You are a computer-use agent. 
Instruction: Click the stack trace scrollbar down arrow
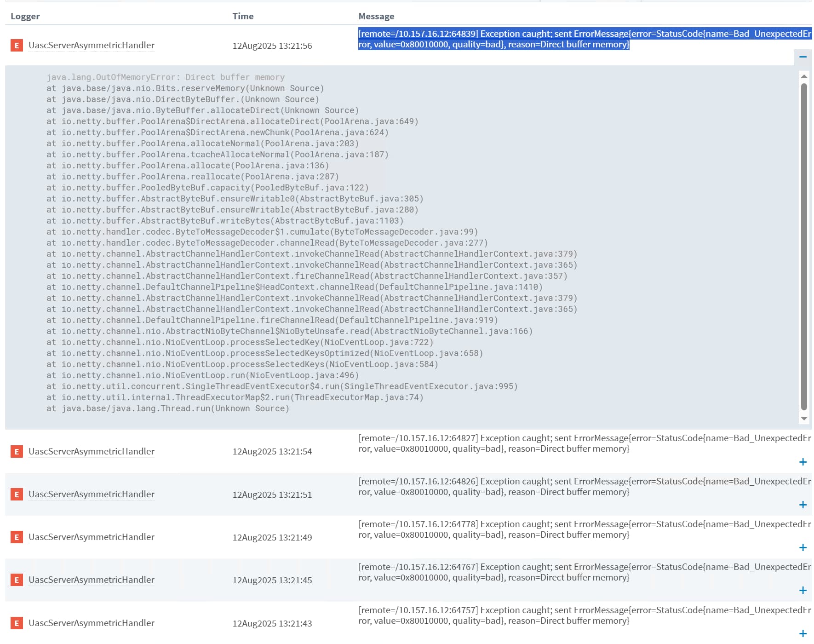click(x=804, y=418)
